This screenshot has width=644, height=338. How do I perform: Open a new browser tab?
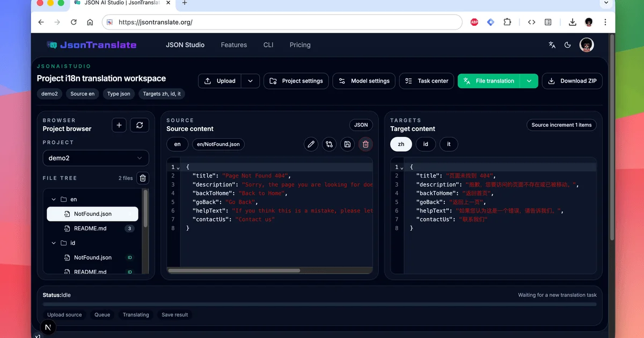(185, 3)
